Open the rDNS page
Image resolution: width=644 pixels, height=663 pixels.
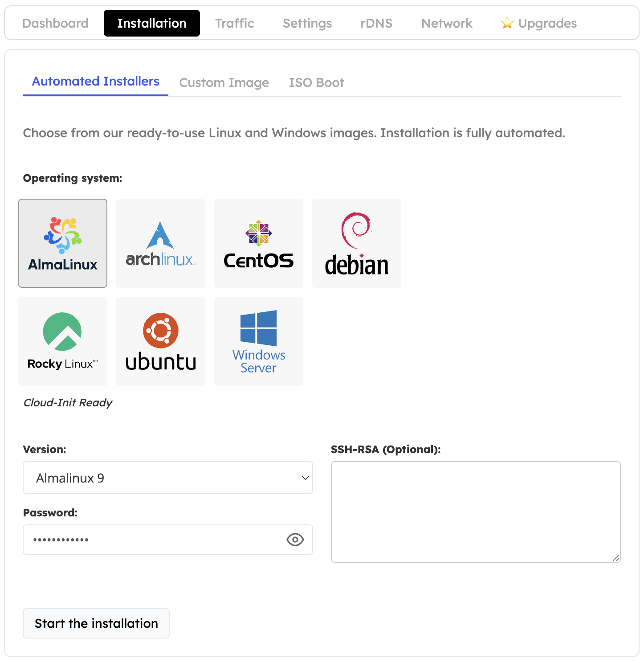pyautogui.click(x=376, y=23)
